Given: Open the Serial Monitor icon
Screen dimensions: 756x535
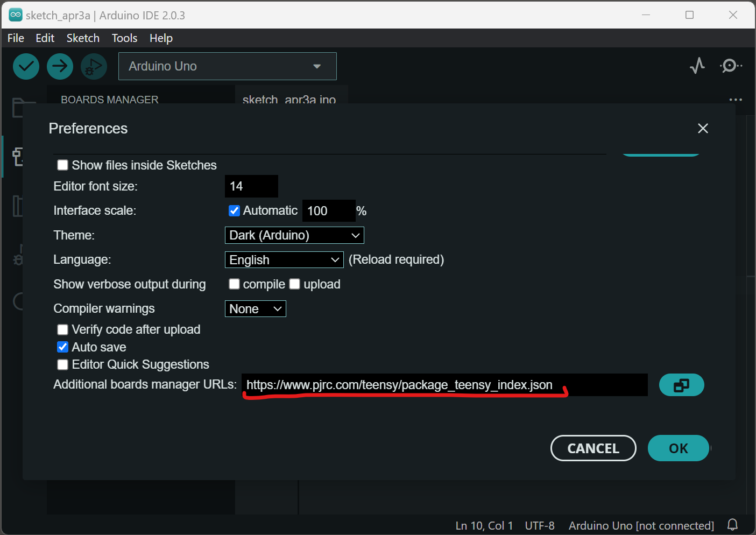Looking at the screenshot, I should point(731,66).
